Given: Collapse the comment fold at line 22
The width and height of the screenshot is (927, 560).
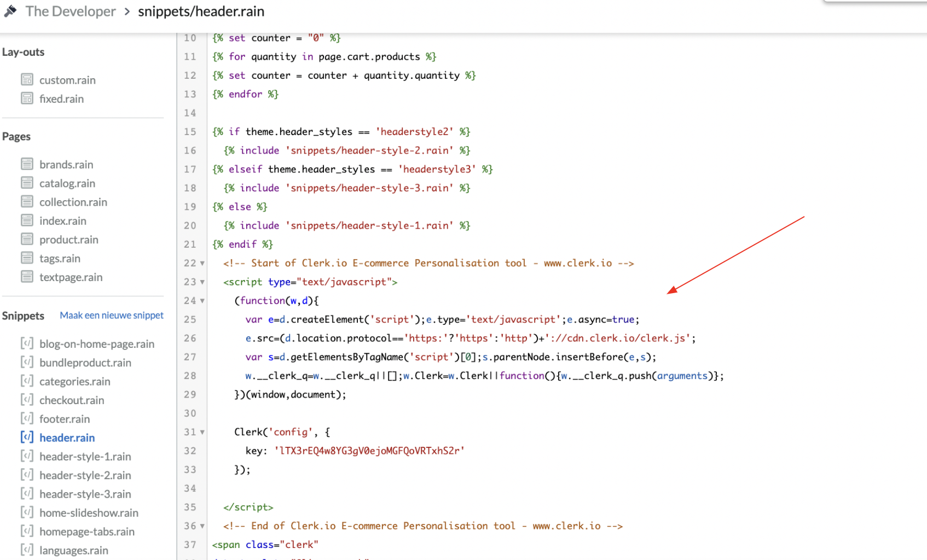Looking at the screenshot, I should (x=202, y=264).
